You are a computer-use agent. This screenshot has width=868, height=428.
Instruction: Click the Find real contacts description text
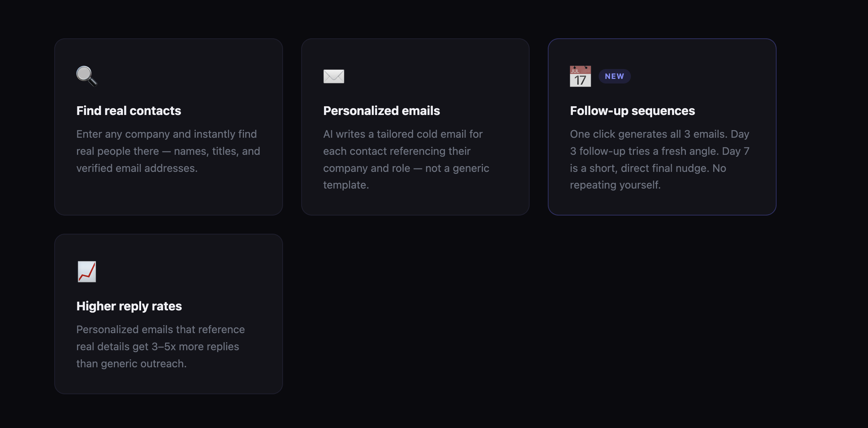[168, 151]
